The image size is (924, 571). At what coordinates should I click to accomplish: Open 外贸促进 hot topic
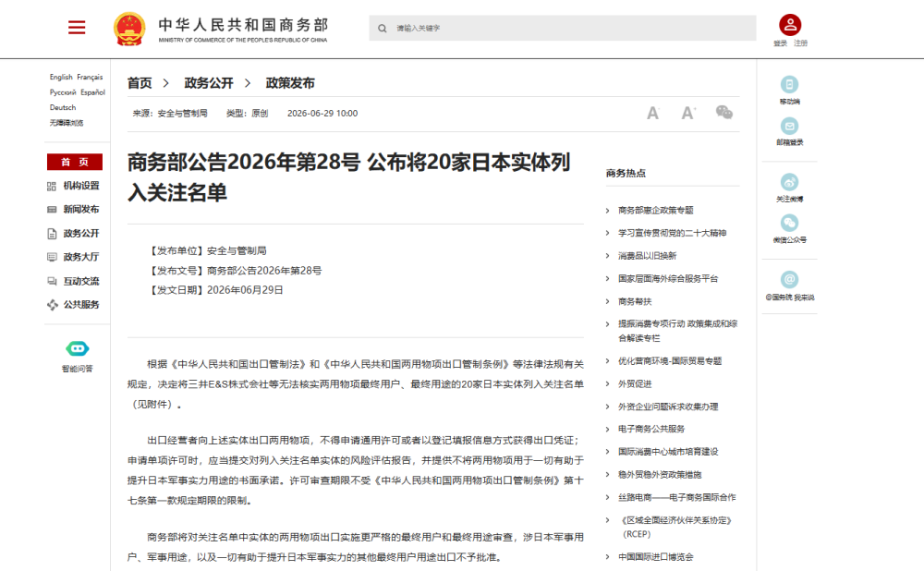635,384
